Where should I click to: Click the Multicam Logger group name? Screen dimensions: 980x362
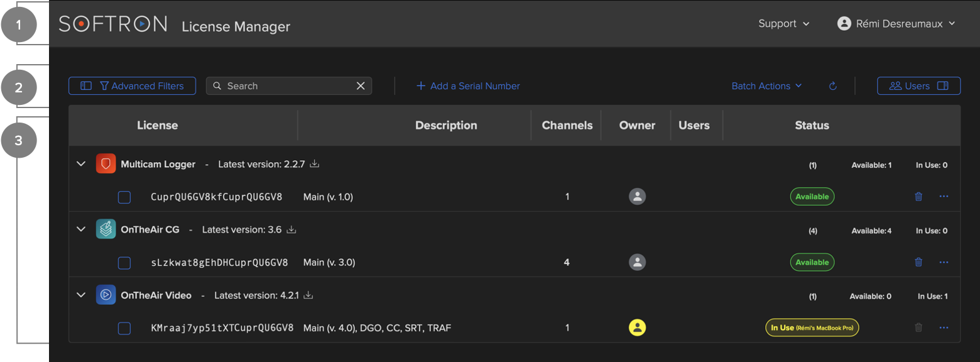point(158,164)
